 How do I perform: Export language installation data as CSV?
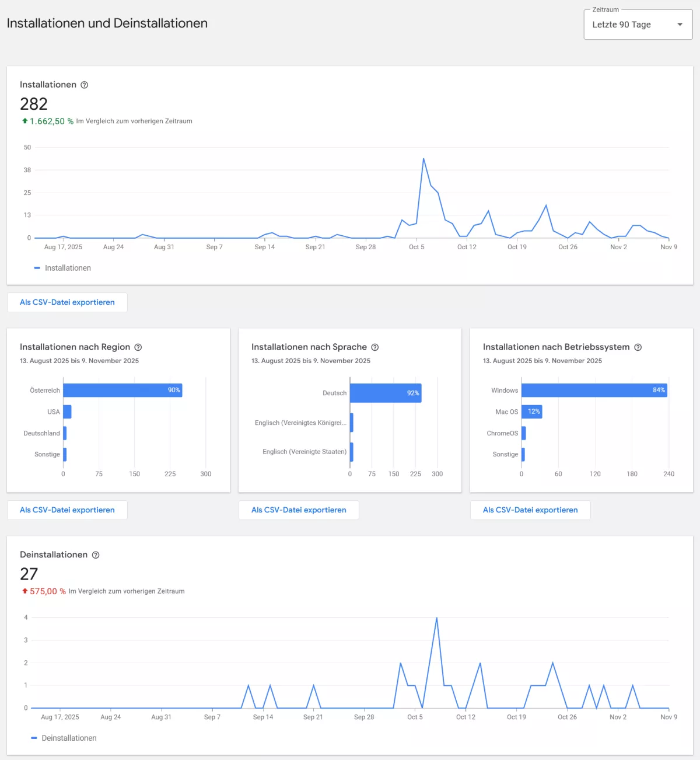[x=298, y=510]
